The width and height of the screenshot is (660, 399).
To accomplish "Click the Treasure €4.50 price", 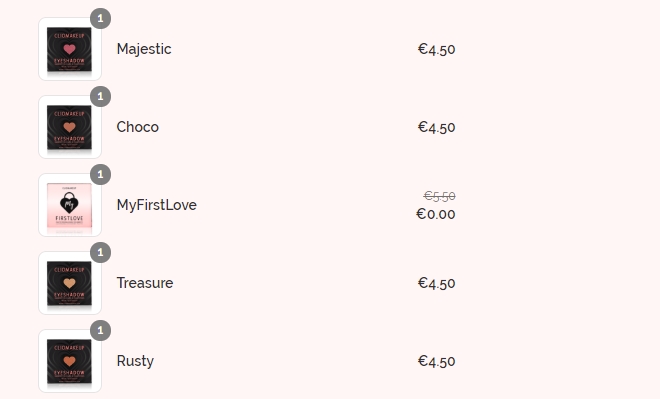I will (x=436, y=283).
